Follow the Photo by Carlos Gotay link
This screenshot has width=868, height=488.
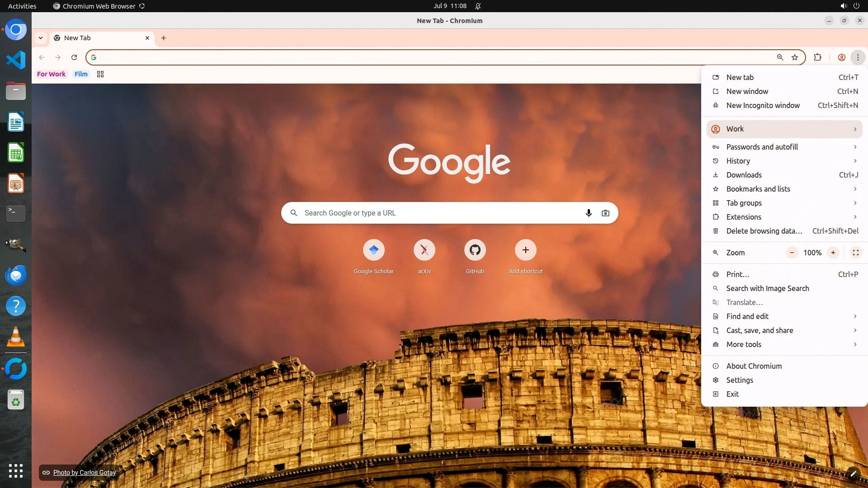pos(85,473)
